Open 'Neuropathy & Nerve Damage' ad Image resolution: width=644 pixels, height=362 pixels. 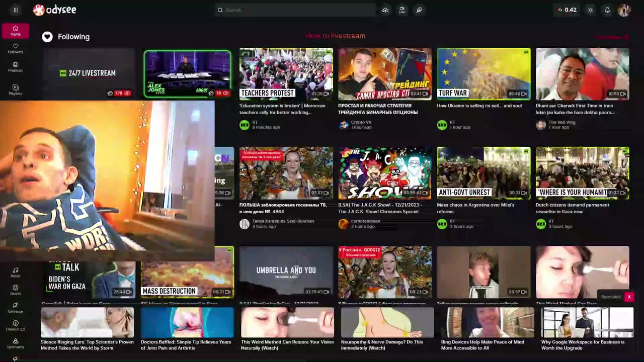[x=387, y=329]
